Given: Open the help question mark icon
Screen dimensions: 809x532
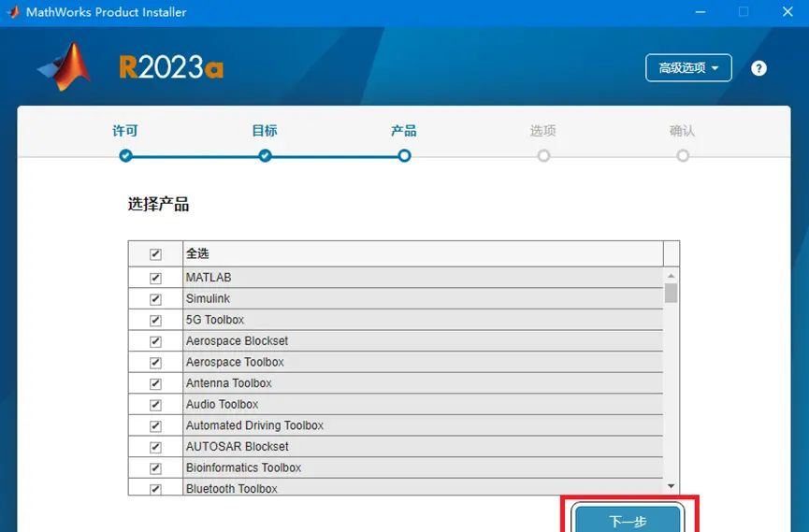Looking at the screenshot, I should click(758, 68).
